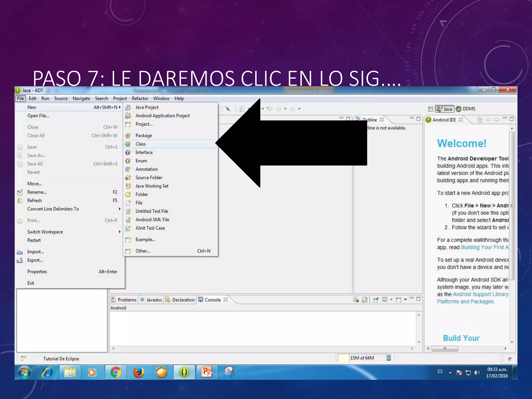The image size is (532, 399).
Task: Run garbage collector trash icon
Action: 389,358
